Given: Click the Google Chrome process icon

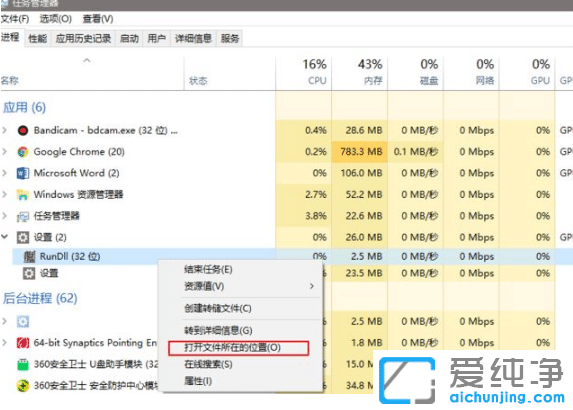Looking at the screenshot, I should pos(23,152).
